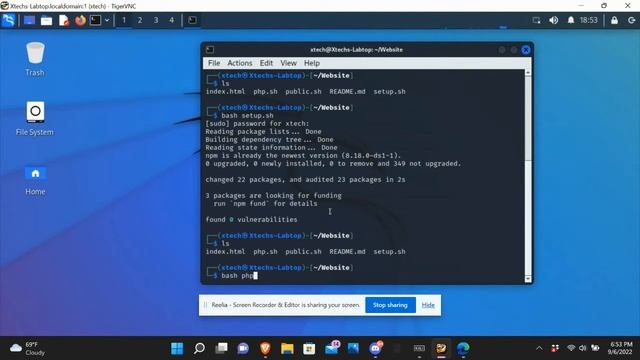Open the Home folder desktop icon
This screenshot has height=360, width=640.
pyautogui.click(x=35, y=181)
